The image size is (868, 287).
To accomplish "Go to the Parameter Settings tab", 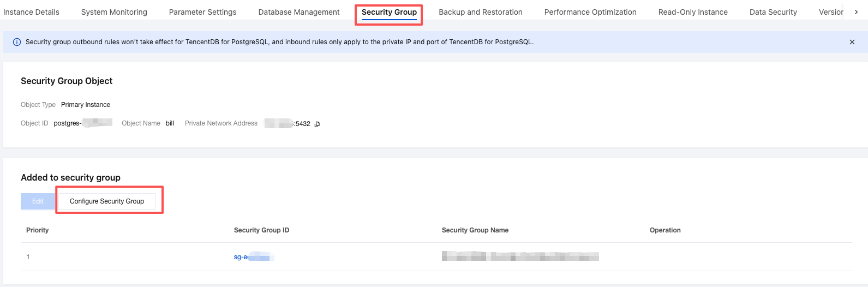I will pyautogui.click(x=202, y=12).
